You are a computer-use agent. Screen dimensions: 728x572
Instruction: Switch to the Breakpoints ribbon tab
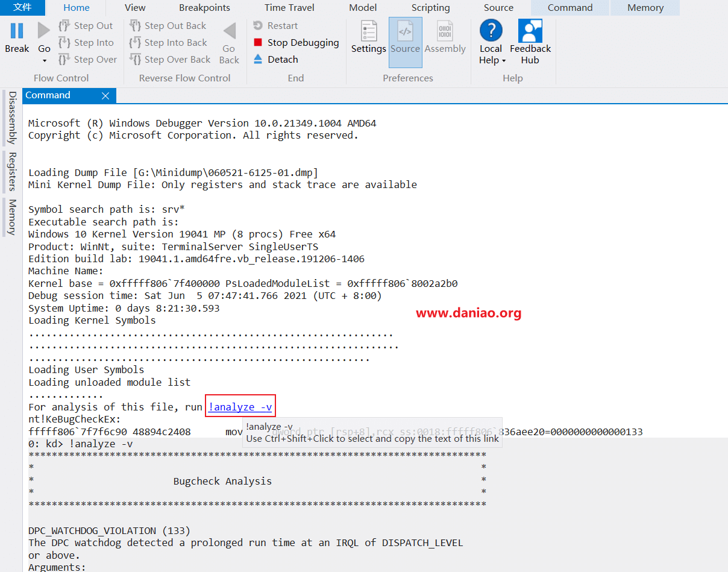pos(204,8)
